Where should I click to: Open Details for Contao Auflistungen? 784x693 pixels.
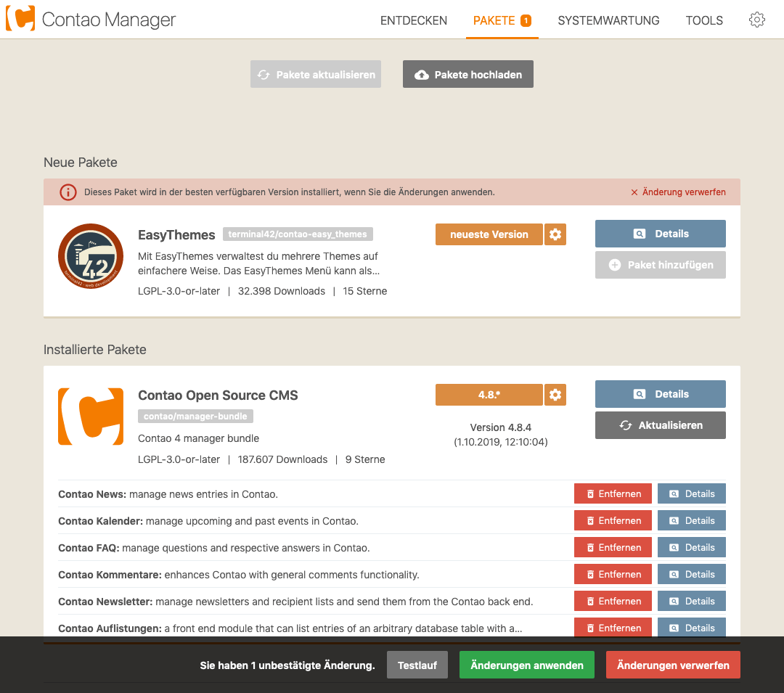coord(692,628)
